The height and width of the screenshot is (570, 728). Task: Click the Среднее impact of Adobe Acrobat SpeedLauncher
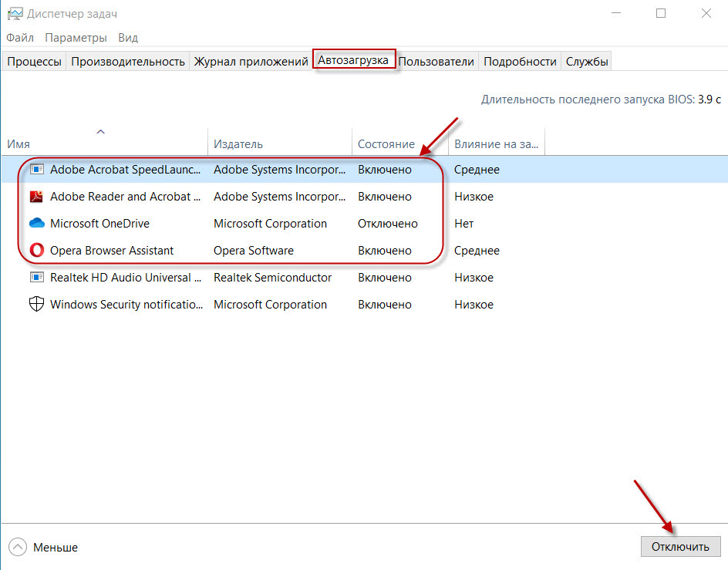click(x=477, y=170)
